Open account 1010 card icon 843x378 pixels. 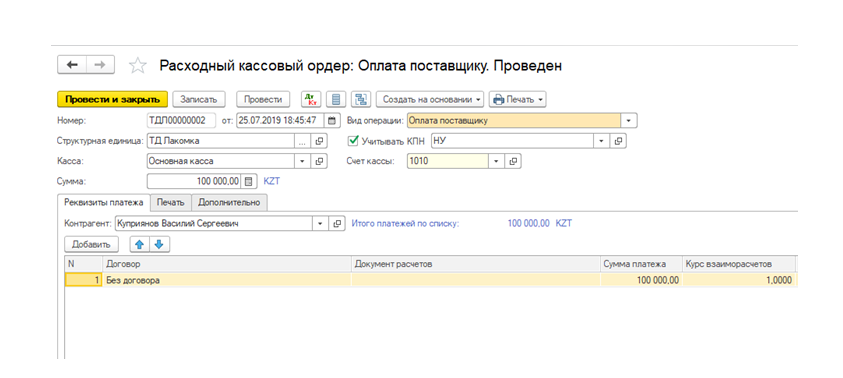(513, 161)
